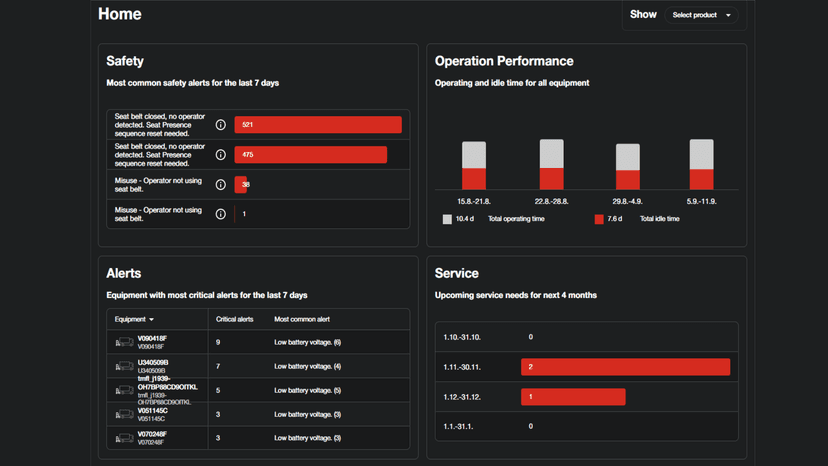
Task: Click the 1.12.-31.12. service bar
Action: (x=573, y=397)
